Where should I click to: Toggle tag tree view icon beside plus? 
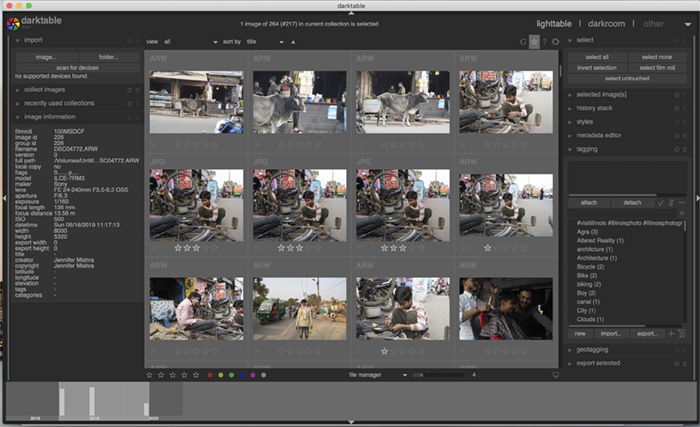[682, 334]
